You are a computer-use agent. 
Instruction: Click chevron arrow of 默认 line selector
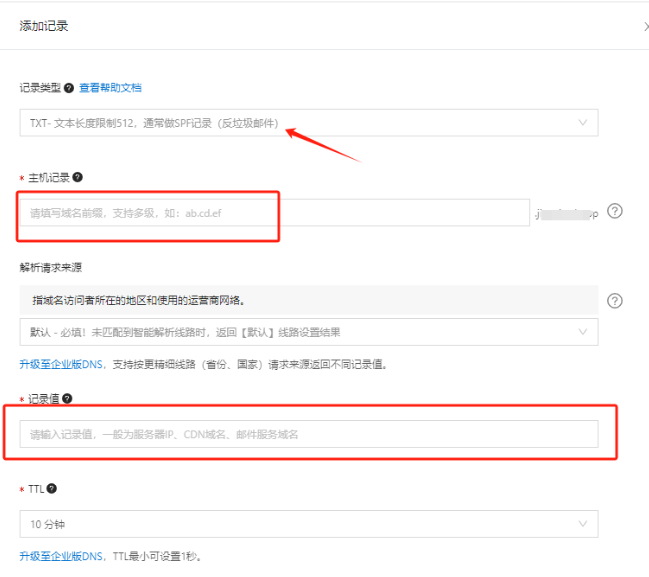583,332
